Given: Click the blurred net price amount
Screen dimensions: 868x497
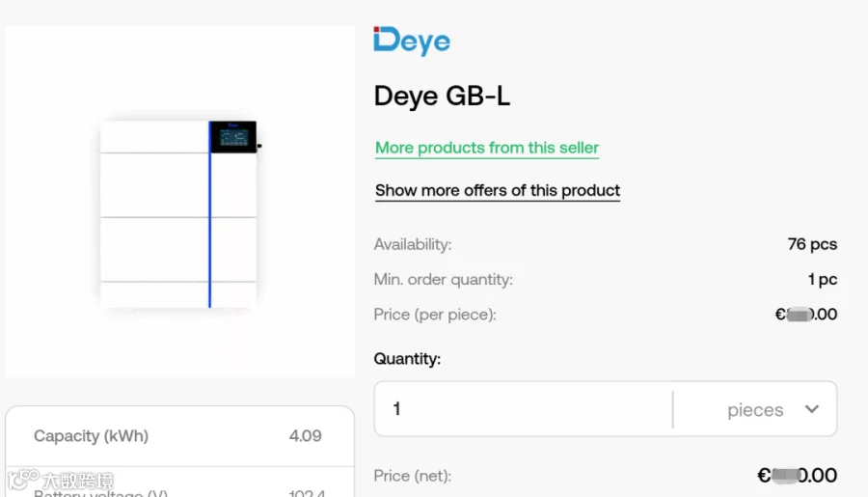Looking at the screenshot, I should tap(798, 476).
